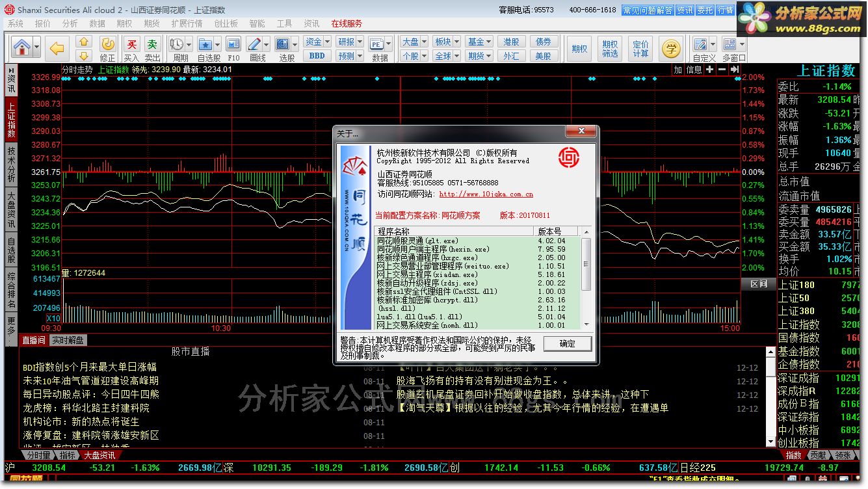Screen dimensions: 868x489
Task: Select the 画线 pencil drawing tool
Action: pyautogui.click(x=254, y=44)
